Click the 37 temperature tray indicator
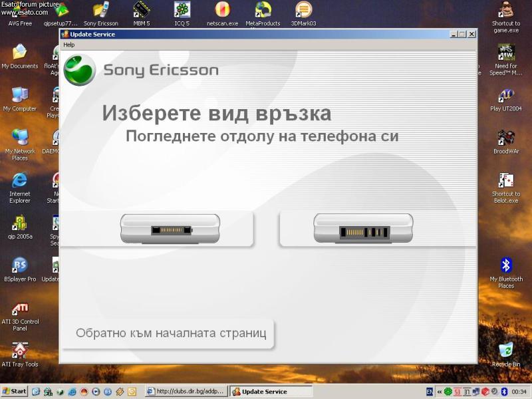This screenshot has width=532, height=399. (467, 392)
